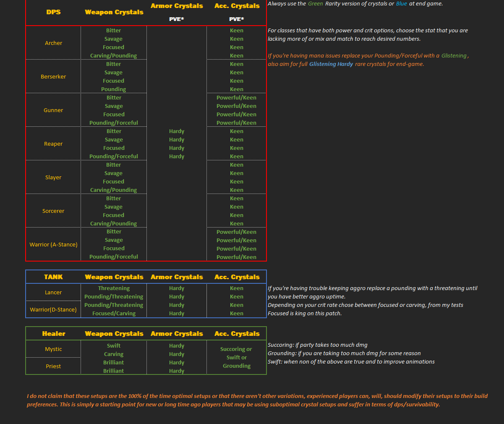The image size is (504, 424).
Task: Click Reaper's Focused weapon cell
Action: coord(114,148)
